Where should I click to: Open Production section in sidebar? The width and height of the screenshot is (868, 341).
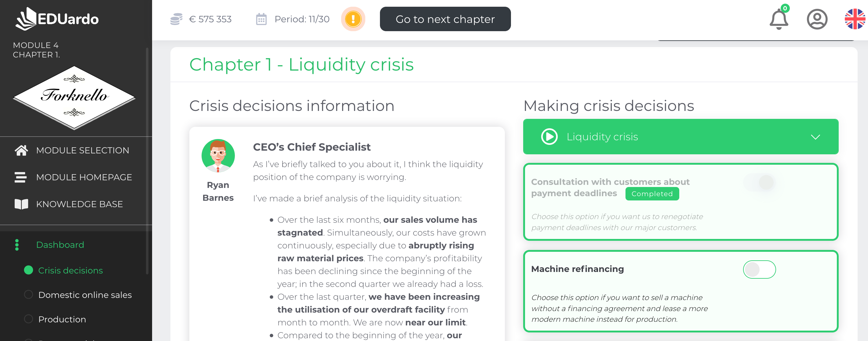click(62, 319)
